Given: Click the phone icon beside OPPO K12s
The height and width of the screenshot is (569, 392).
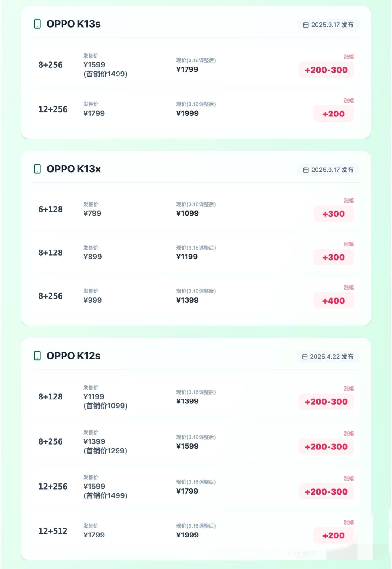Looking at the screenshot, I should coord(37,356).
